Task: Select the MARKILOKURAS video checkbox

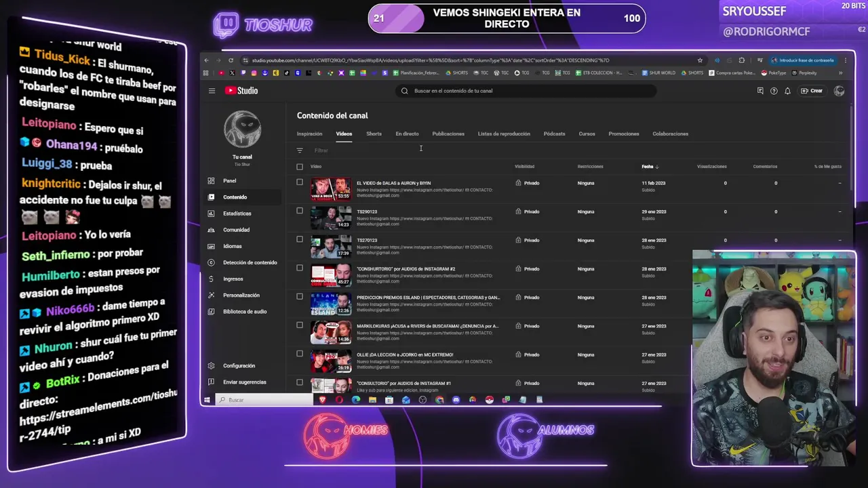Action: point(300,325)
